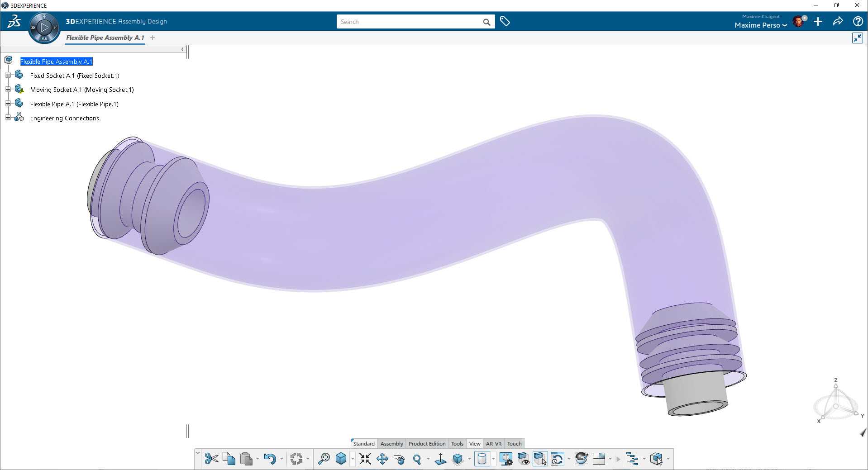This screenshot has height=470, width=868.
Task: Open dropdown next to cylinder view mode
Action: [493, 459]
